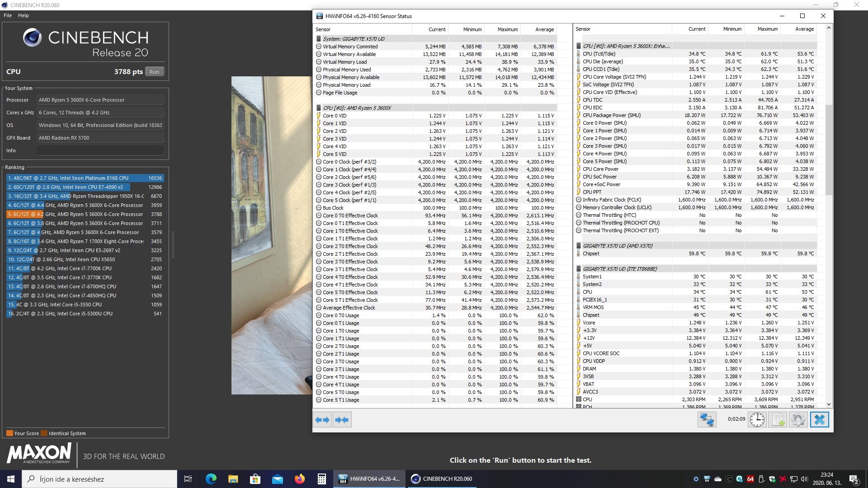The width and height of the screenshot is (868, 488).
Task: Collapse HWiNFO sensor columns with the inward arrows
Action: point(342,420)
